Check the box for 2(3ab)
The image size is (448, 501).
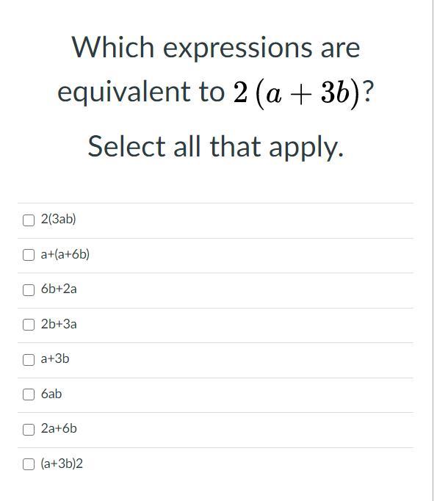[29, 220]
